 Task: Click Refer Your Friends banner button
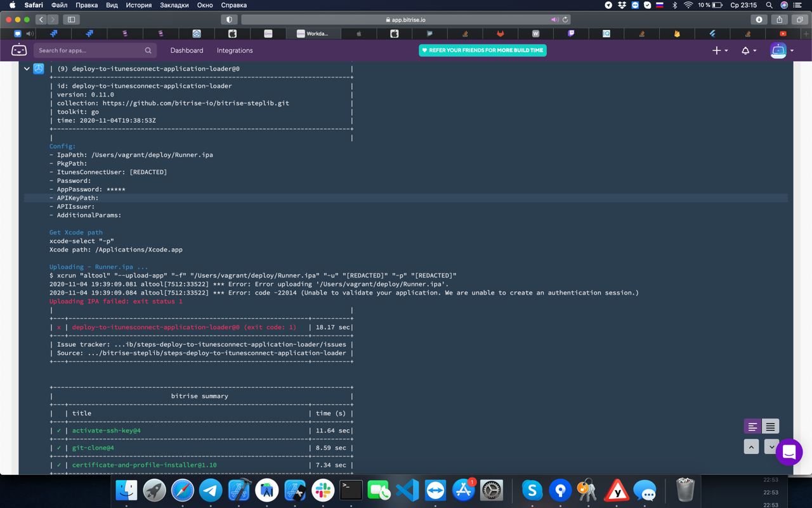(x=483, y=50)
